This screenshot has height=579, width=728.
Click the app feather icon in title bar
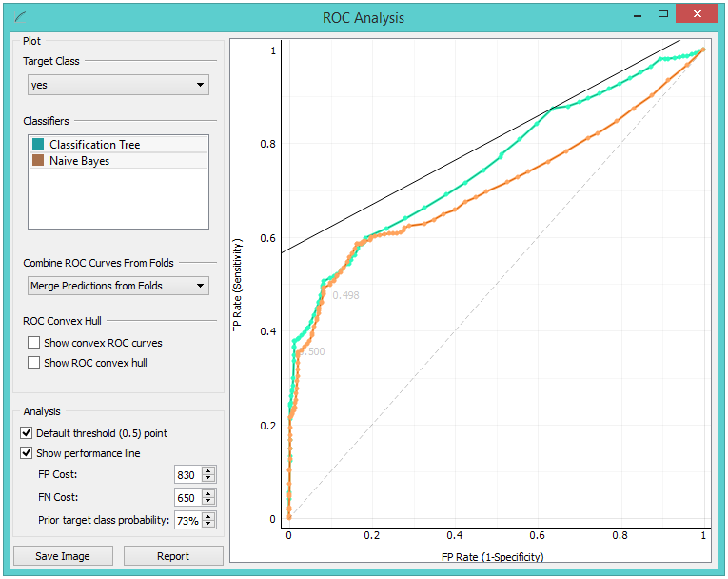(21, 17)
